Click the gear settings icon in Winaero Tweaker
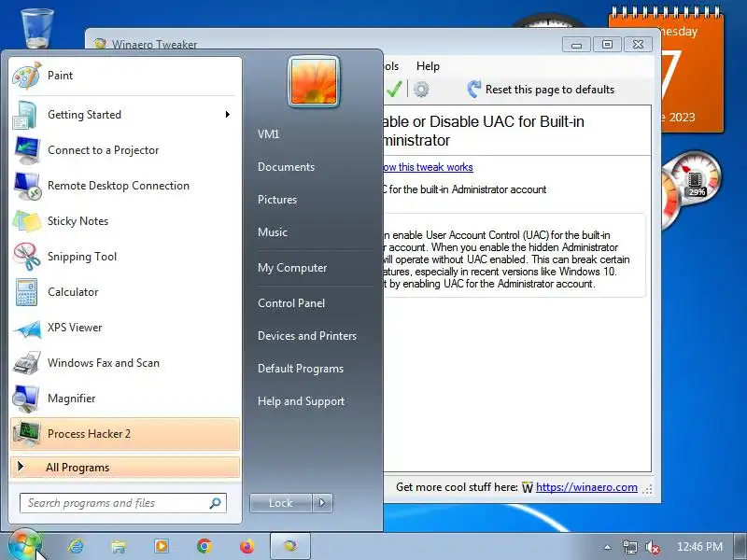The width and height of the screenshot is (747, 560). [421, 89]
